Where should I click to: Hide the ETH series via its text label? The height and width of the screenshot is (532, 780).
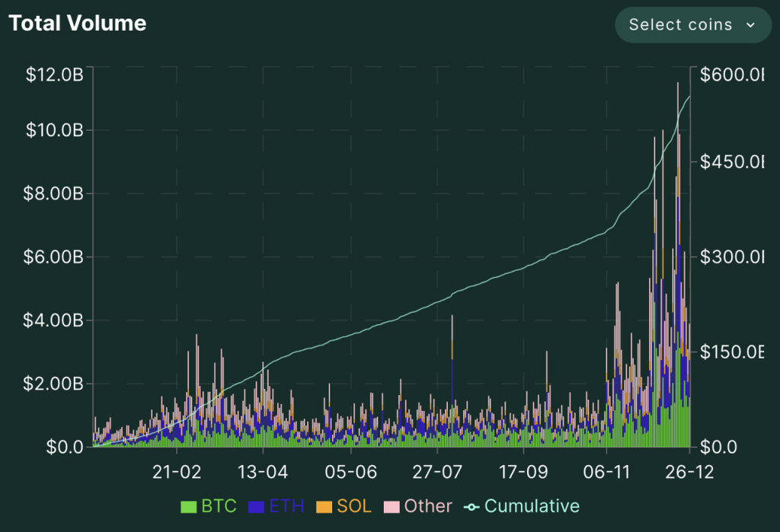(287, 507)
